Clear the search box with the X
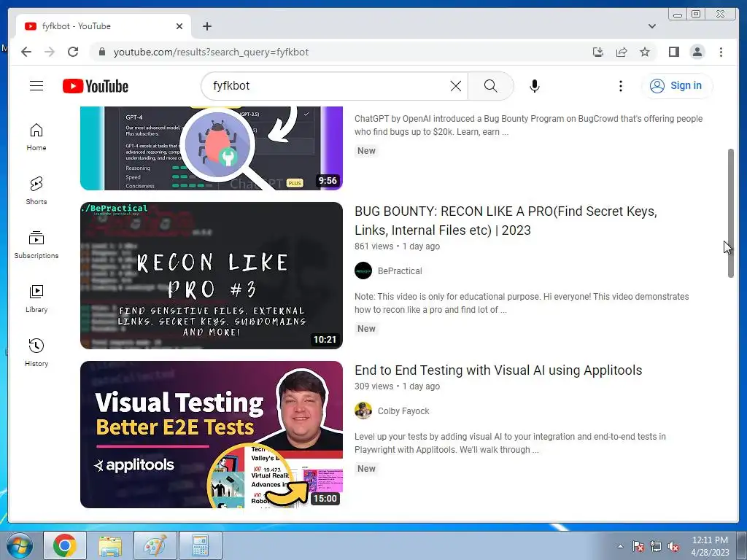The height and width of the screenshot is (560, 747). [x=456, y=86]
